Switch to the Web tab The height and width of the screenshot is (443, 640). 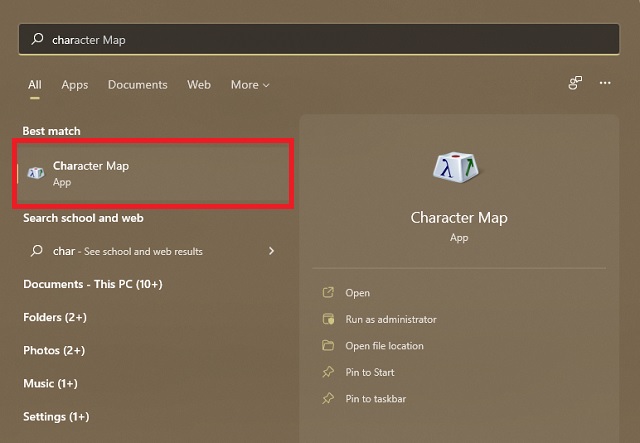[x=199, y=85]
